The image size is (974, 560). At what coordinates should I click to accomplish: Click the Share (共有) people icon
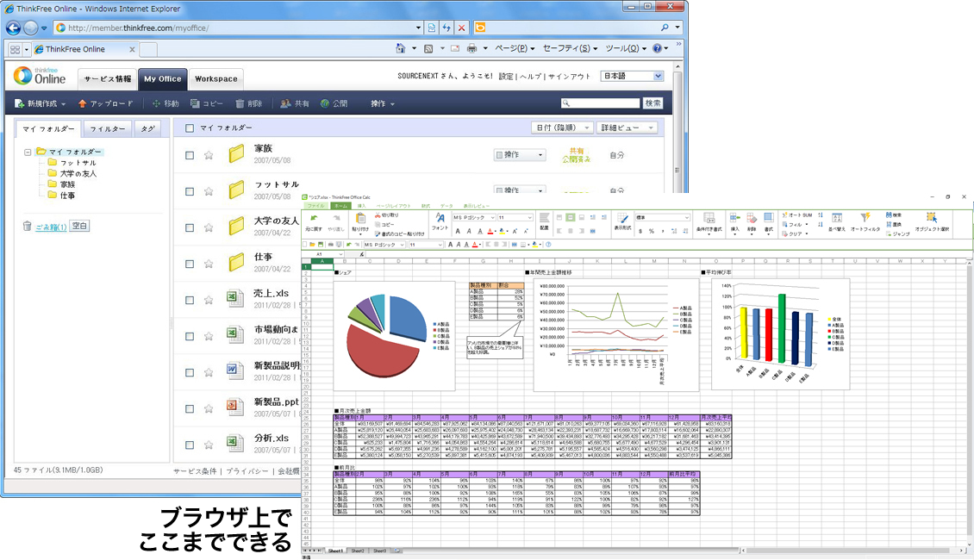285,103
